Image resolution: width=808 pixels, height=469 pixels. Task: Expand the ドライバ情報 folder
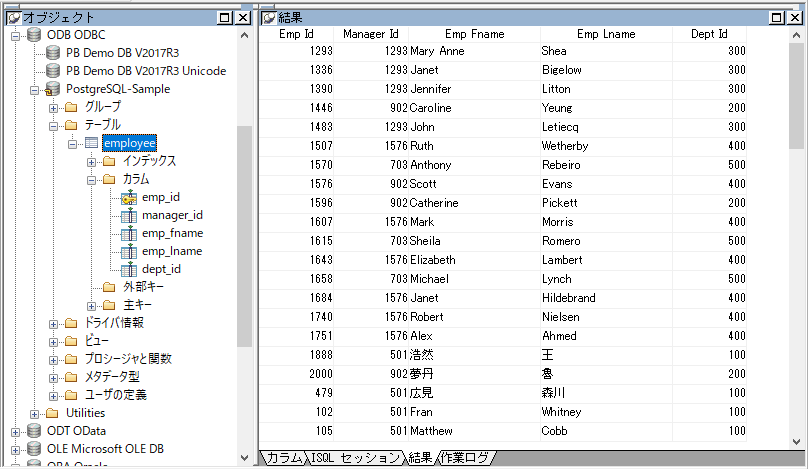pyautogui.click(x=53, y=323)
